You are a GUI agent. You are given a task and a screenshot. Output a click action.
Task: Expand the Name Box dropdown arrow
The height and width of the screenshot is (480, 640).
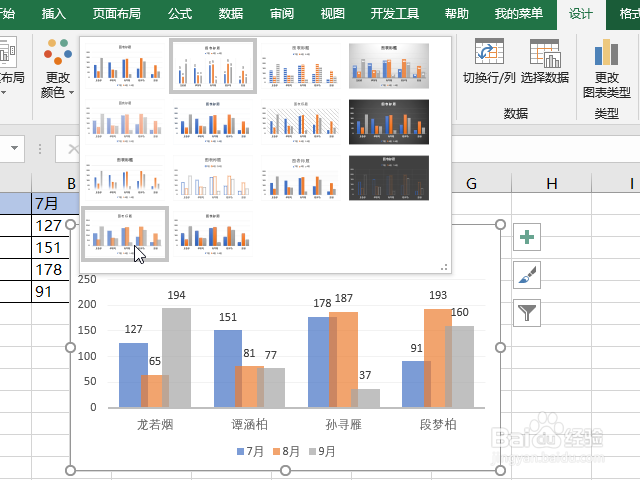14,148
